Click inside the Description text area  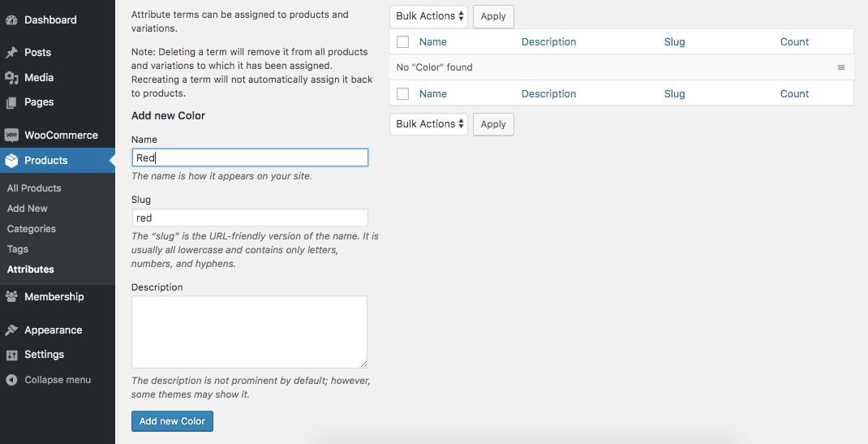click(x=249, y=332)
